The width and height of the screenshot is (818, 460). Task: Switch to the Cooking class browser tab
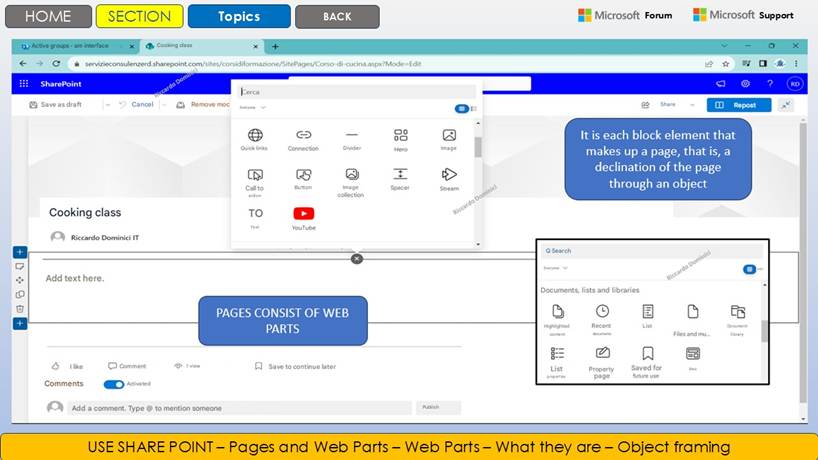tap(199, 46)
